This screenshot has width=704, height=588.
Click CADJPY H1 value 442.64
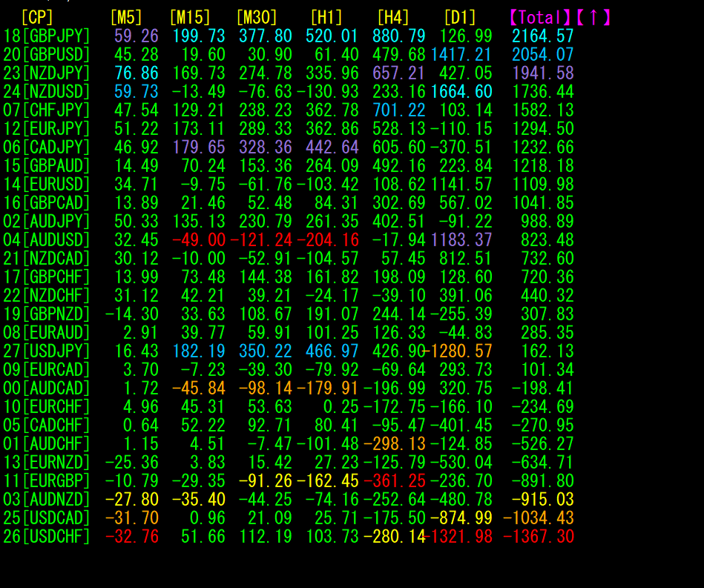point(332,148)
